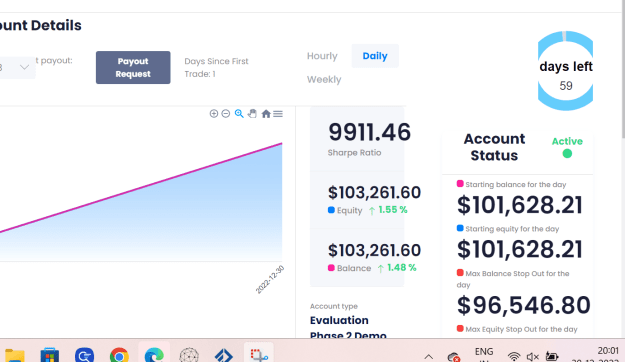Open the blue magnifier app in taskbar
Image resolution: width=625 pixels, height=362 pixels.
(85, 355)
